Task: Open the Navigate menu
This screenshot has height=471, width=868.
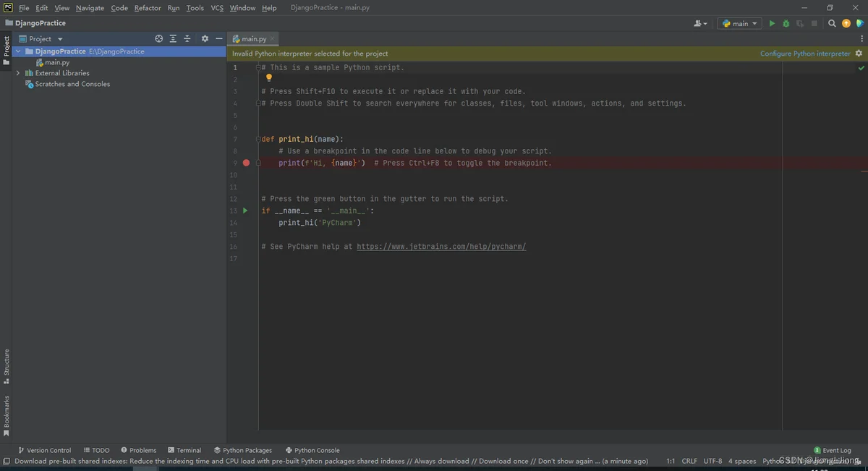Action: point(90,8)
